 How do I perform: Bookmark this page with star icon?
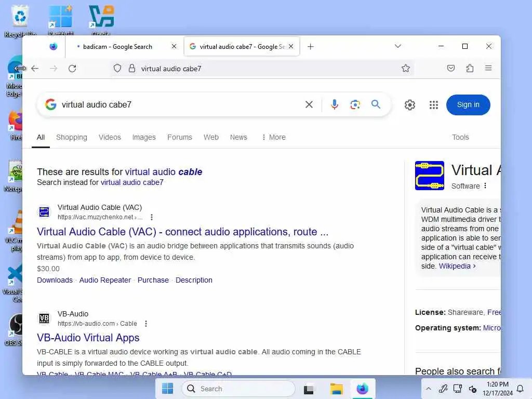(x=405, y=69)
